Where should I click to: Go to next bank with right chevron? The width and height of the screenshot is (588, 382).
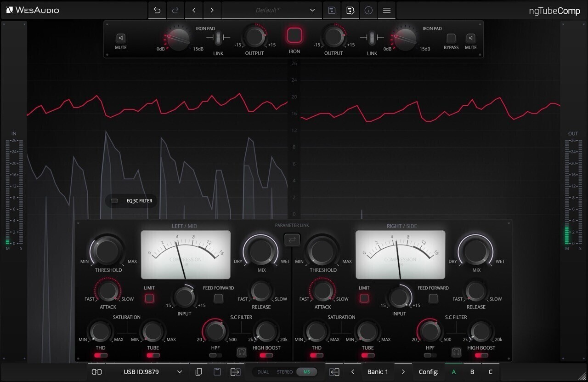pyautogui.click(x=403, y=372)
